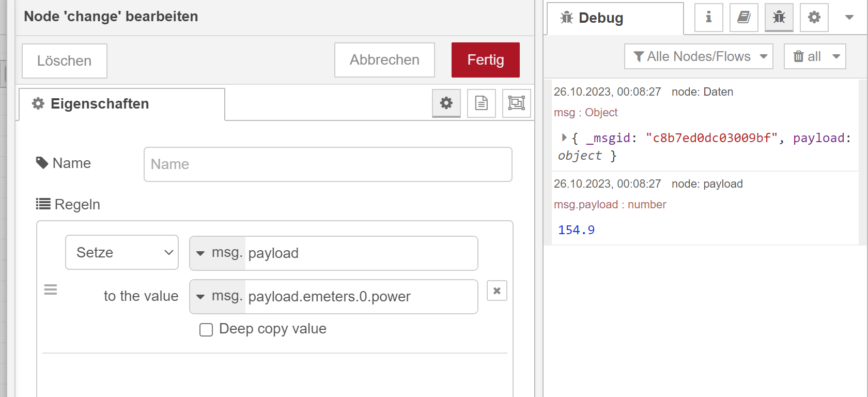This screenshot has height=397, width=868.
Task: Open the sidebar info tab icon
Action: pos(708,18)
